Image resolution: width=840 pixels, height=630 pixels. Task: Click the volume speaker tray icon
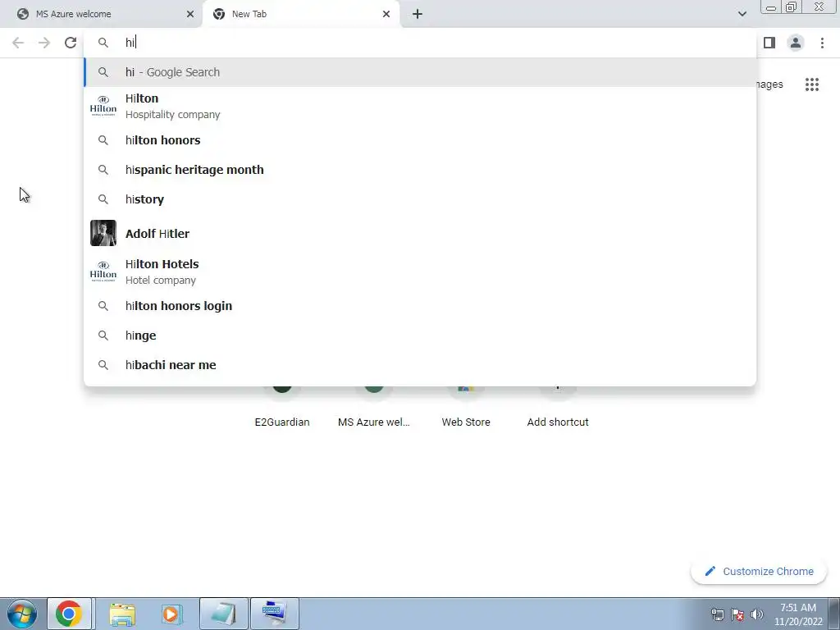coord(756,614)
